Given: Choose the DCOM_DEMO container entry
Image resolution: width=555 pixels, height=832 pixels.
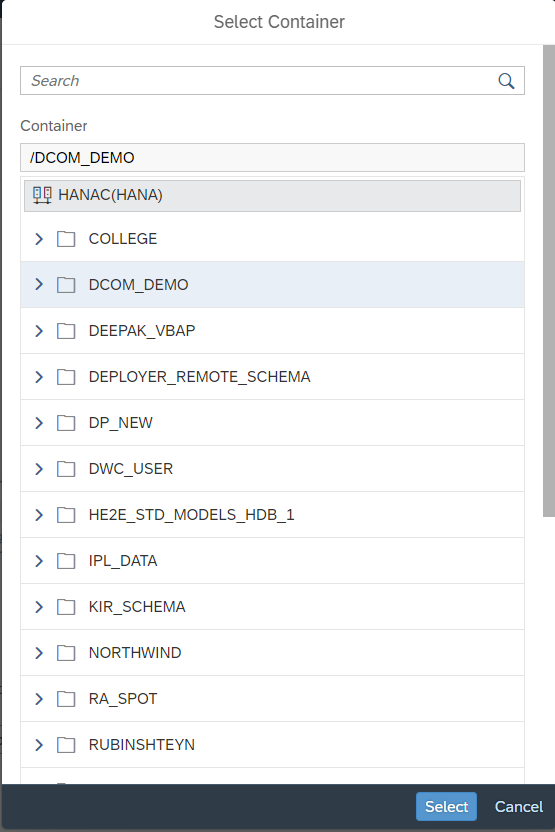Looking at the screenshot, I should (272, 284).
